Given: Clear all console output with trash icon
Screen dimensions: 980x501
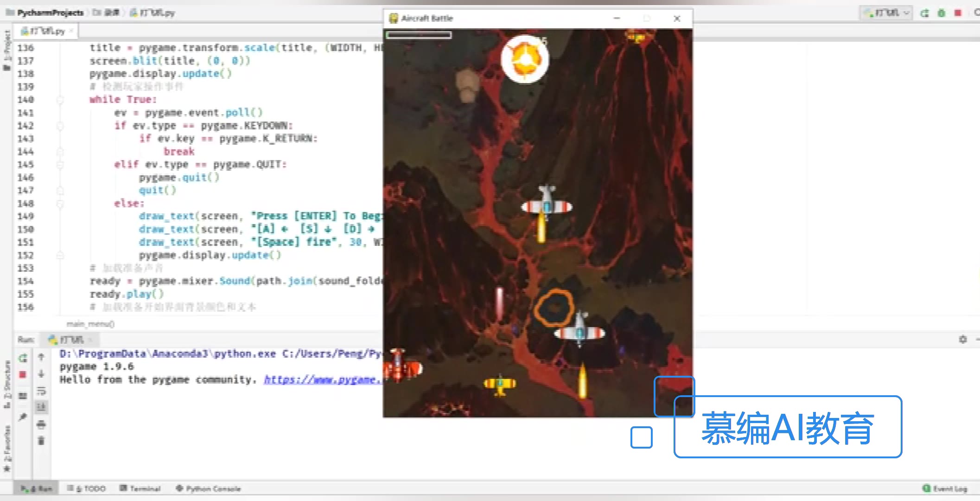Looking at the screenshot, I should click(41, 441).
